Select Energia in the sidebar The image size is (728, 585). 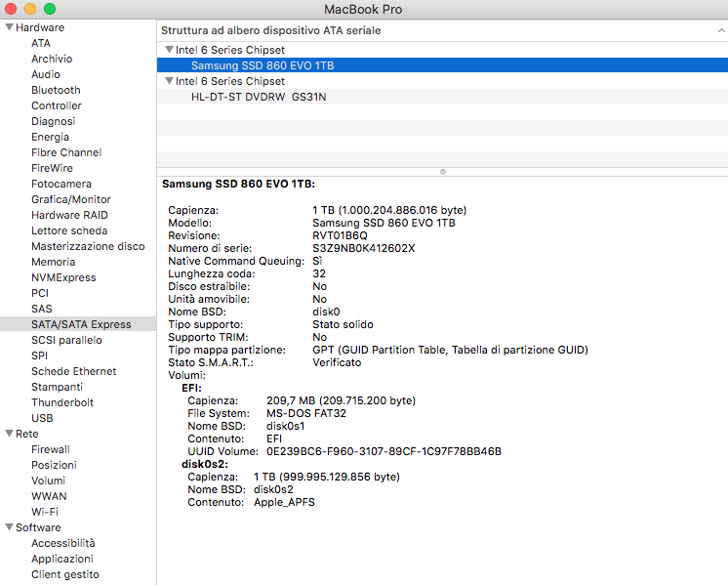tap(50, 137)
